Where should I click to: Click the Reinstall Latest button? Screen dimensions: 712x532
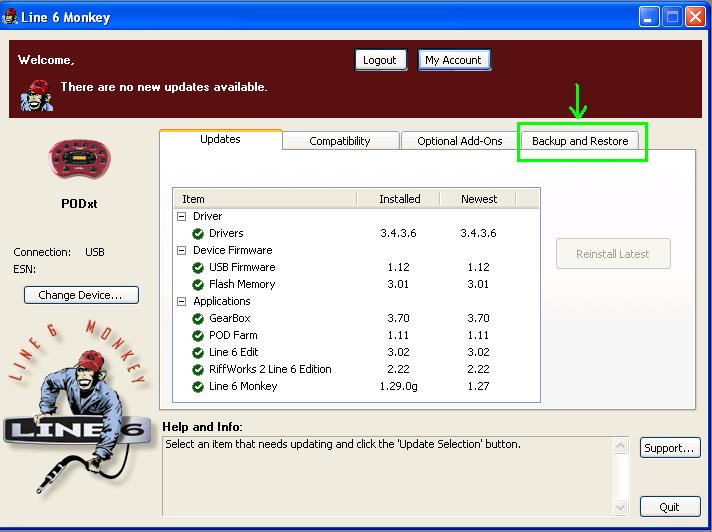point(613,254)
